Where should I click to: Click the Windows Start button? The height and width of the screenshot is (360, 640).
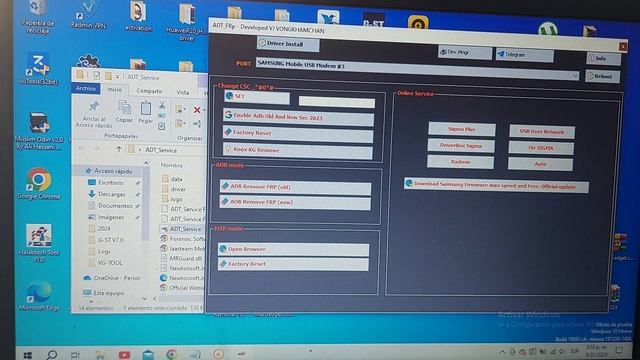pos(28,355)
